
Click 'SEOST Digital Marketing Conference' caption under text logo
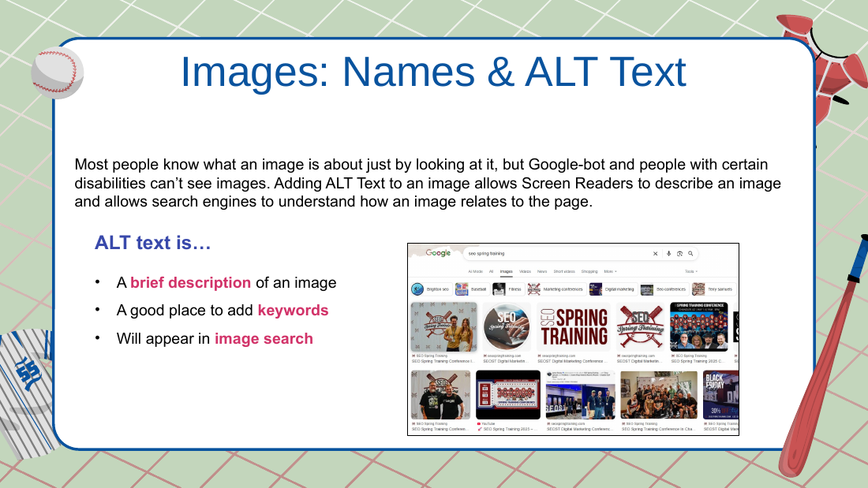click(572, 361)
